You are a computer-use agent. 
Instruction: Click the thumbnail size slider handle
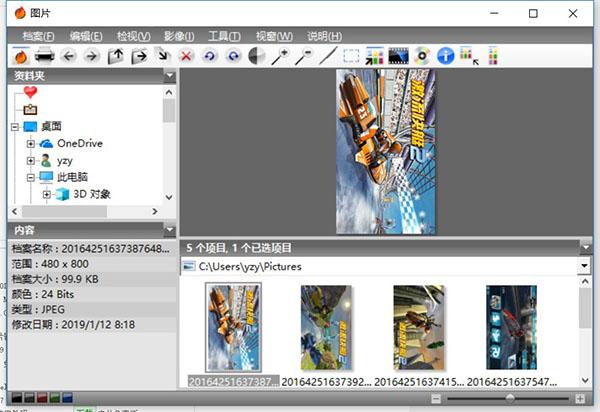510,399
